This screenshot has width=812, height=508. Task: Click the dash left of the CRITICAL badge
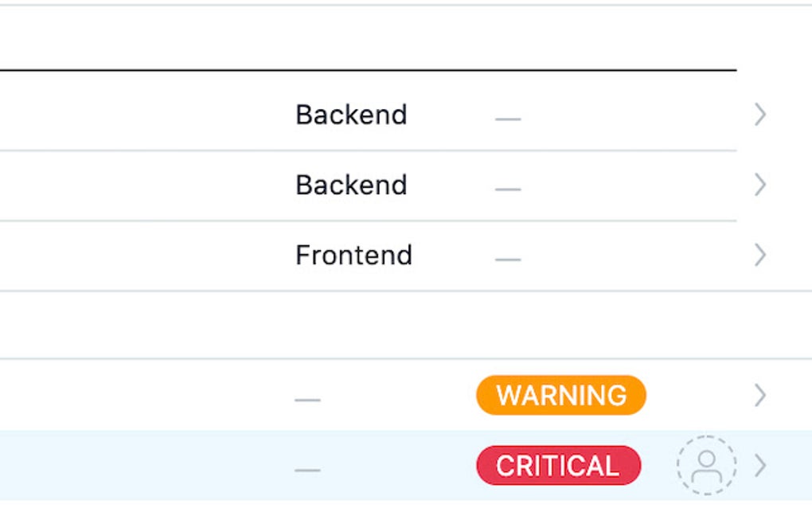tap(307, 470)
